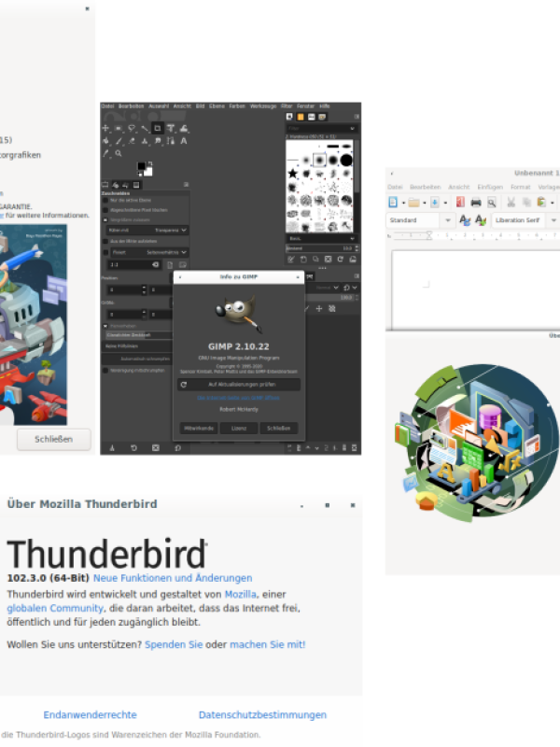Select the Text tool in GIMP toolbox
Viewport: 560px width, 747px height.
point(183,141)
